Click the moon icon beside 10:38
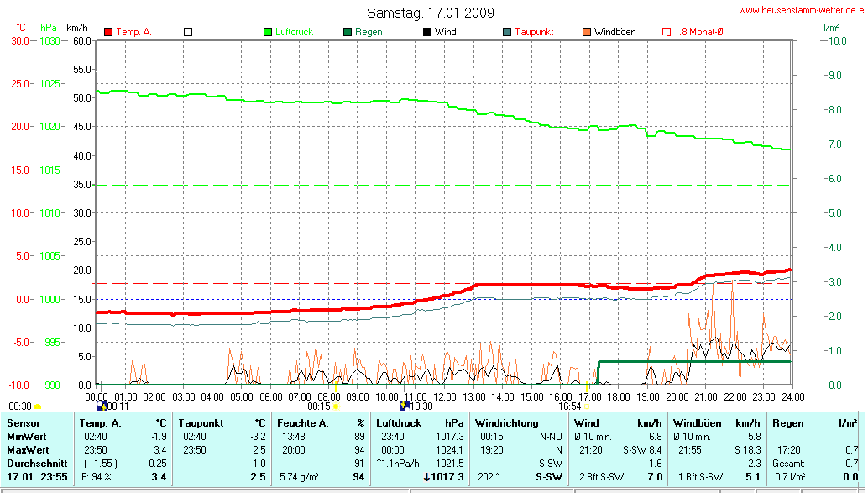The width and height of the screenshot is (868, 493). pyautogui.click(x=405, y=406)
